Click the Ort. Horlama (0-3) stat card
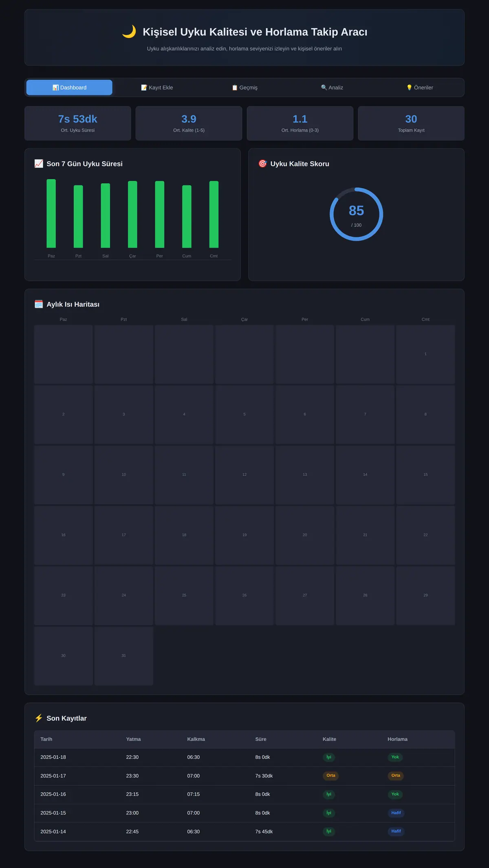 (300, 123)
